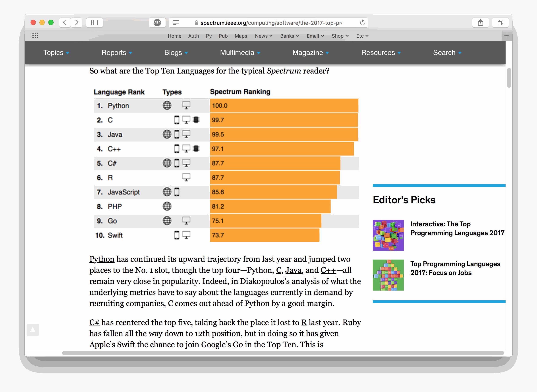This screenshot has width=537, height=392.
Task: Open the Search dropdown in site nav
Action: [447, 52]
